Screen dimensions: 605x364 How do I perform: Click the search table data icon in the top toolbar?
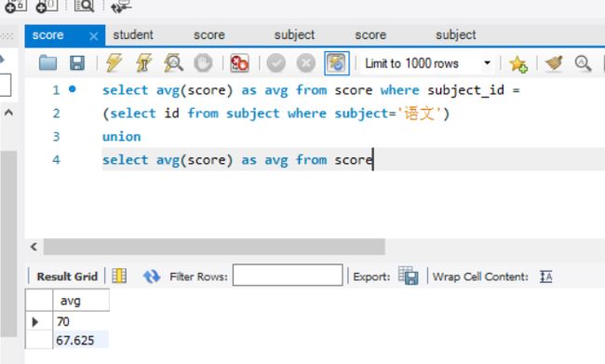click(x=84, y=6)
